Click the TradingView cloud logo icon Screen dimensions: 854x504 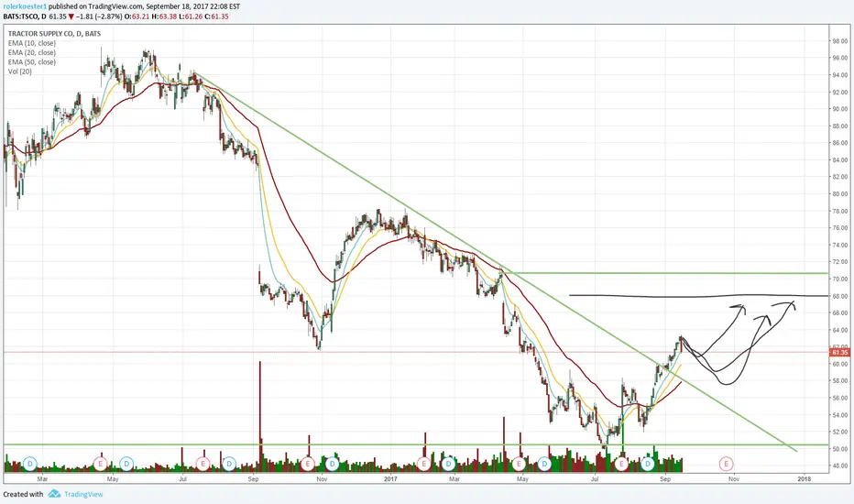click(54, 494)
